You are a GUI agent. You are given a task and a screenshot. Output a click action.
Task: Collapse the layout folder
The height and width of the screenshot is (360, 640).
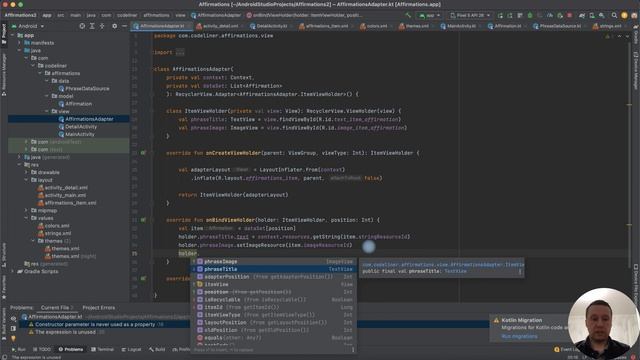[27, 180]
